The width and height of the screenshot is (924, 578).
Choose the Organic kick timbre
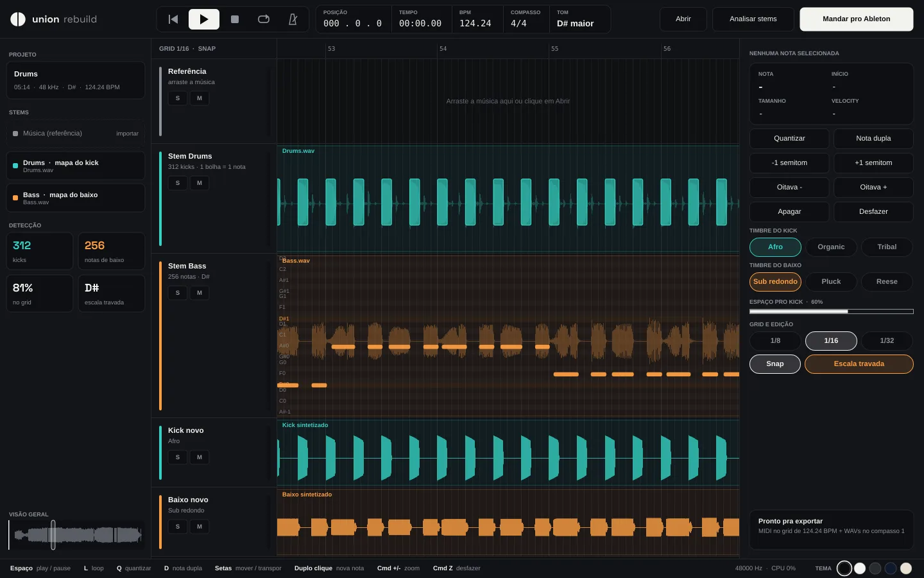click(831, 247)
